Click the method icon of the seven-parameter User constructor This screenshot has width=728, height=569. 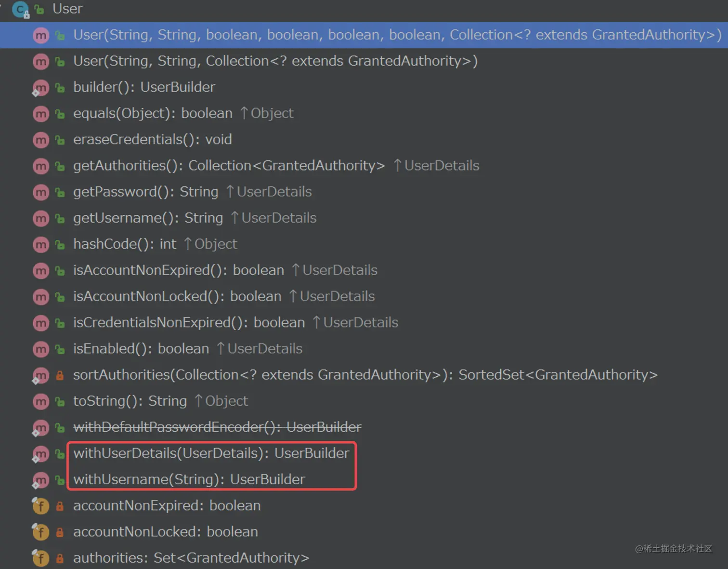[x=41, y=35]
